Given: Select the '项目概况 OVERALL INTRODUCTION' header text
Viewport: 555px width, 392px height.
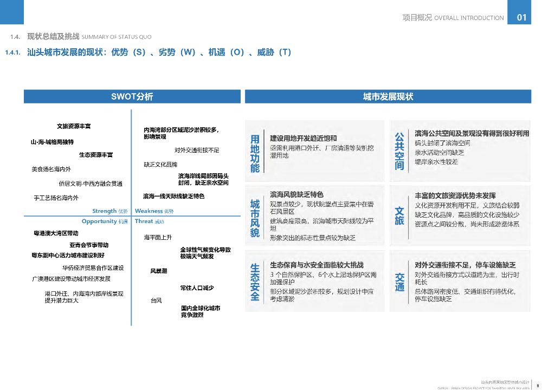Looking at the screenshot, I should point(453,18).
